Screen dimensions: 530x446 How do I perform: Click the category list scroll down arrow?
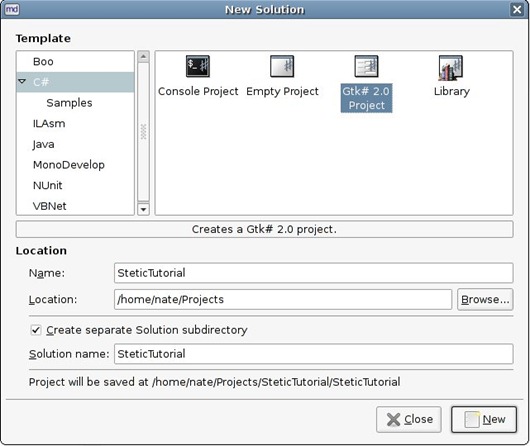click(x=143, y=209)
